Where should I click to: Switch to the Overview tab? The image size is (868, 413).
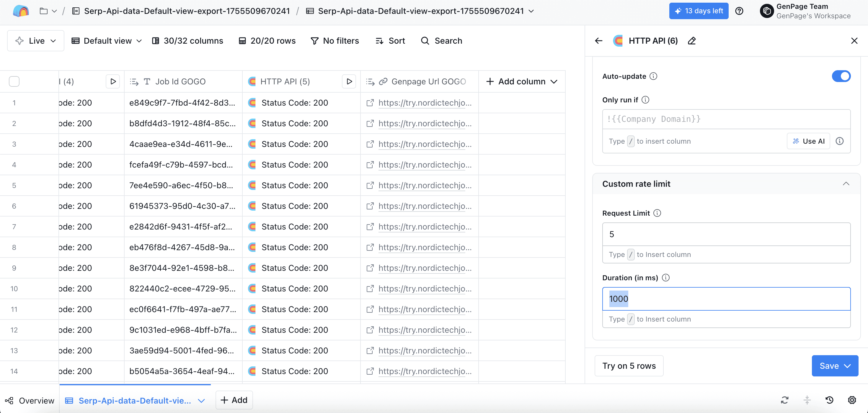coord(30,401)
